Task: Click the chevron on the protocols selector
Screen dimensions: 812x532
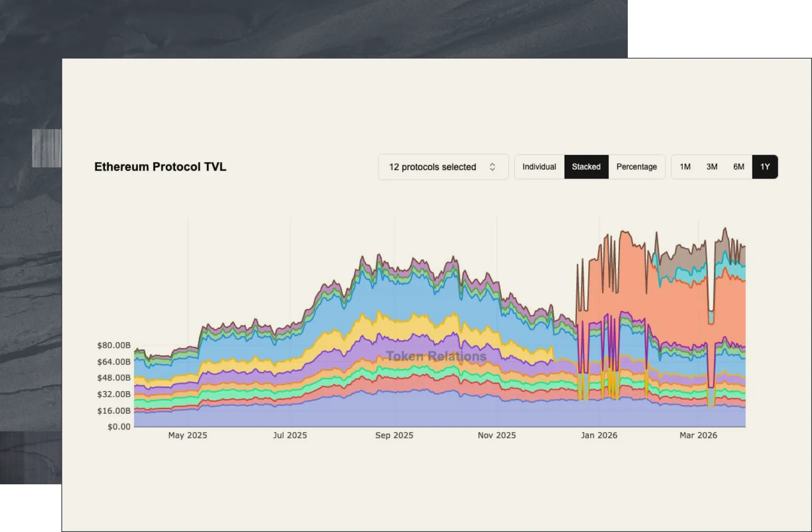Action: coord(493,167)
